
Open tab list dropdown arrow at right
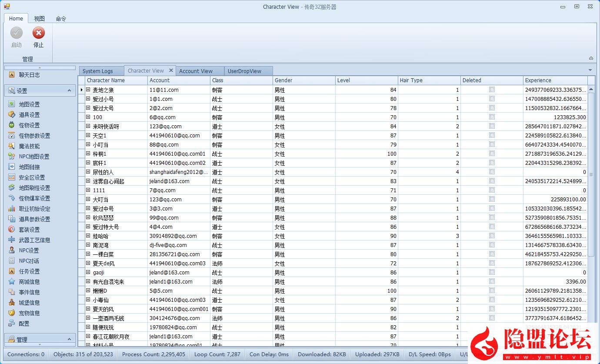590,70
